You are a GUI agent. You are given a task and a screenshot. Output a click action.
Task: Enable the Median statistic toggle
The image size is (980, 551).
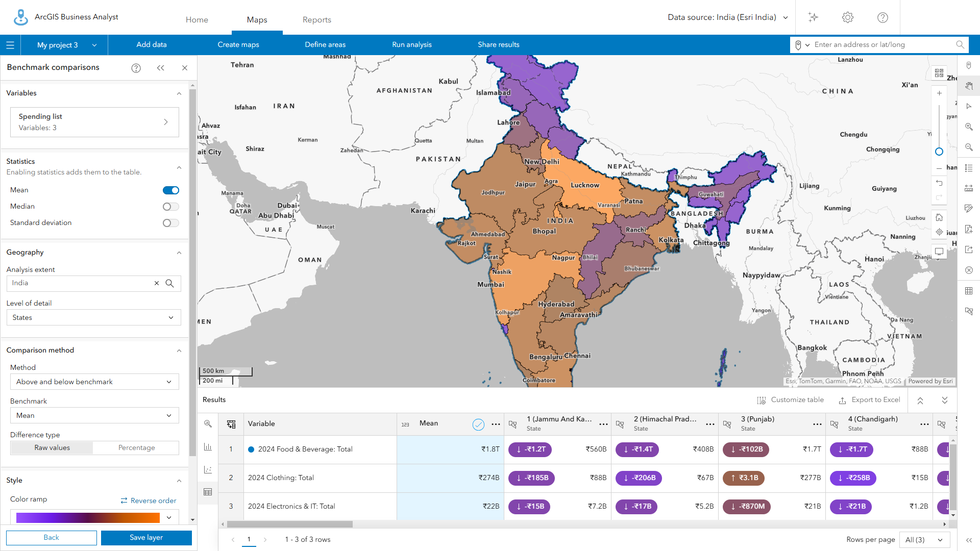coord(170,207)
